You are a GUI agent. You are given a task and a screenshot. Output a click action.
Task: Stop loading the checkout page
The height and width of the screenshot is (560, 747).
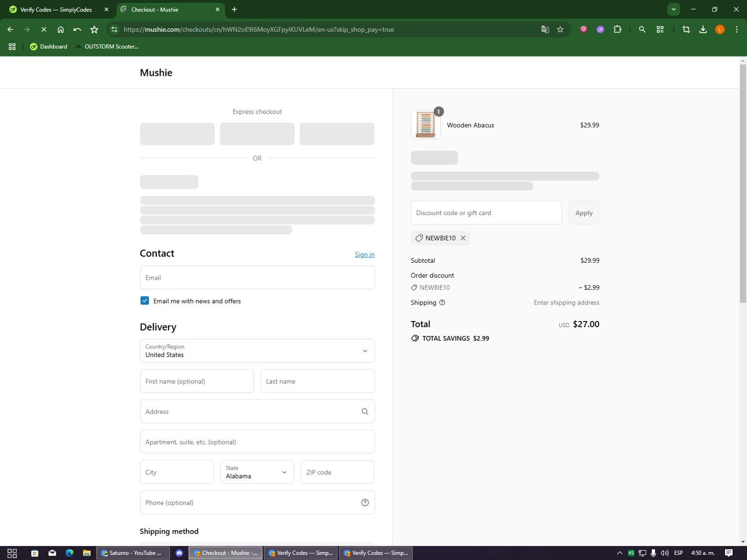pos(44,29)
